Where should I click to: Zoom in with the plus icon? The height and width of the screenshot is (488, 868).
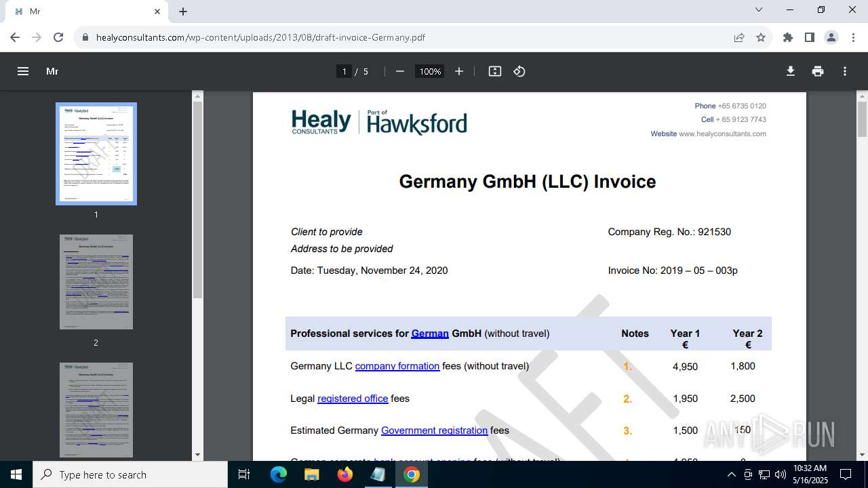[459, 71]
